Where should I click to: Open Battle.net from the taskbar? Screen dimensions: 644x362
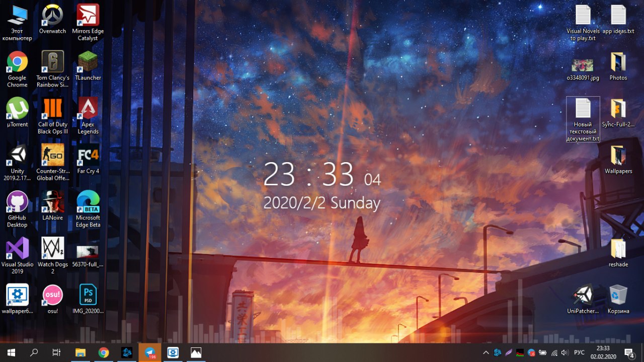tap(127, 352)
